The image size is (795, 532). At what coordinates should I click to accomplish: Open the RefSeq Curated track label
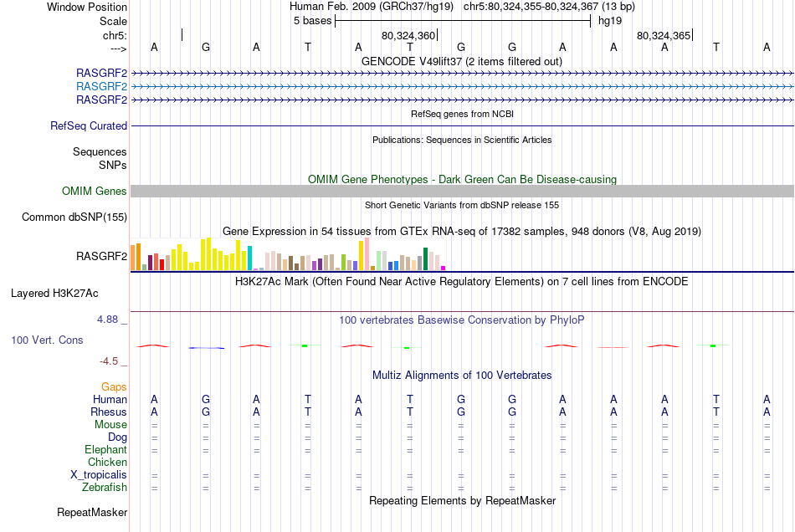[x=89, y=125]
